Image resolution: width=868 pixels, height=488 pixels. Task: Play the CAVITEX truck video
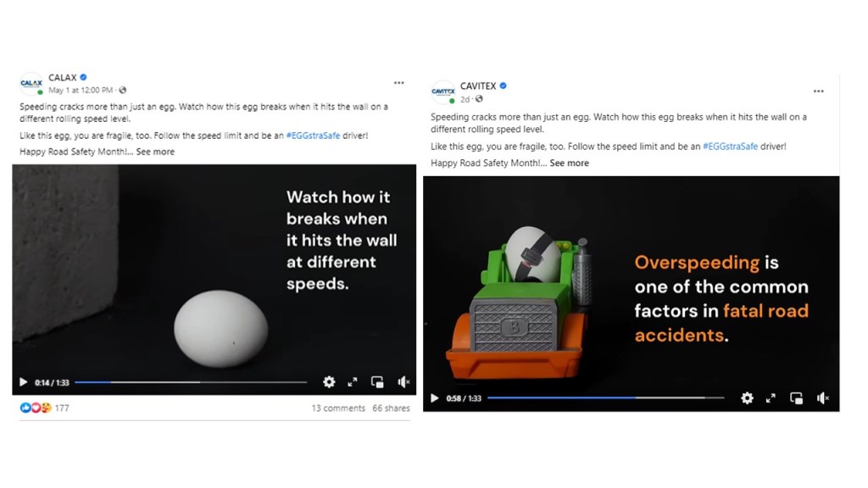click(435, 398)
